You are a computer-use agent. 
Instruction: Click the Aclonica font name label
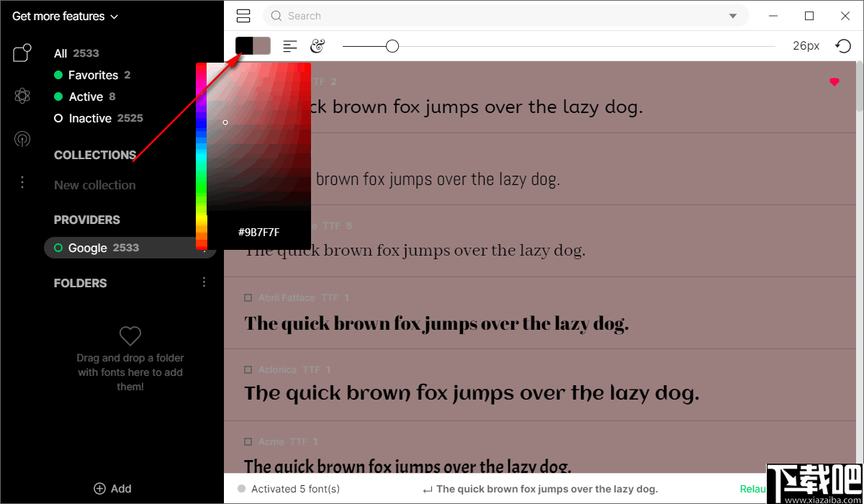pyautogui.click(x=278, y=369)
